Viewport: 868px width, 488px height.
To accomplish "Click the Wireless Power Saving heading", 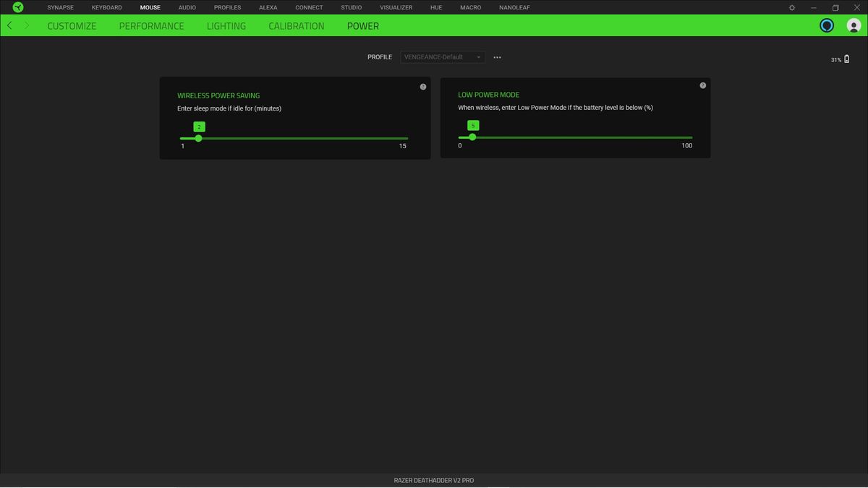I will tap(218, 95).
